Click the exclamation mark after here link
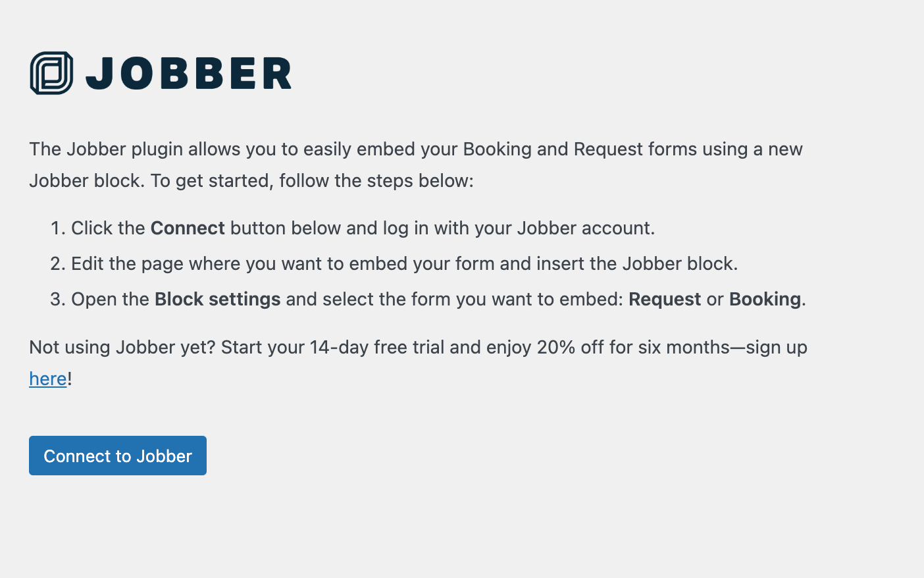 pos(70,379)
